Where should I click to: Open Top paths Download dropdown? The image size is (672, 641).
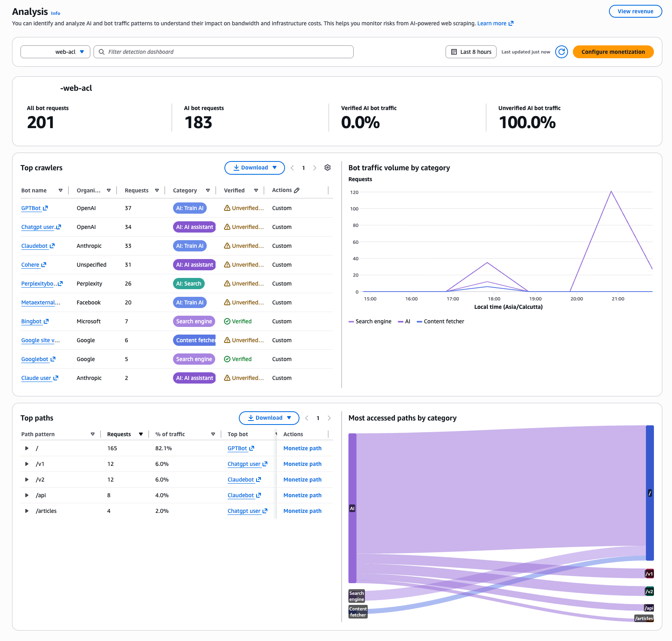coord(269,418)
